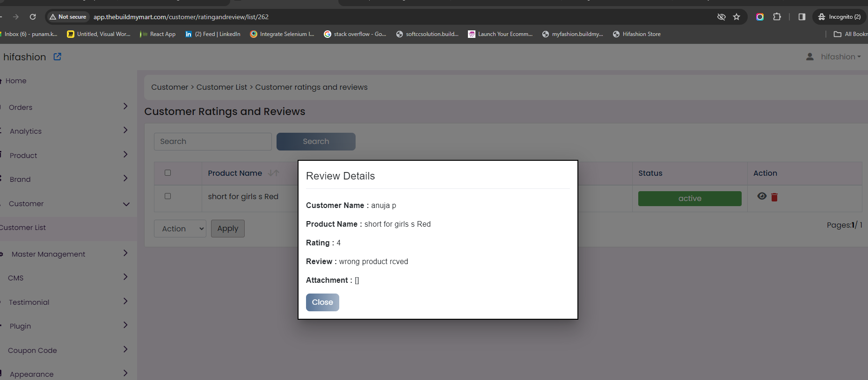Click the Search button
The width and height of the screenshot is (868, 380).
tap(316, 142)
